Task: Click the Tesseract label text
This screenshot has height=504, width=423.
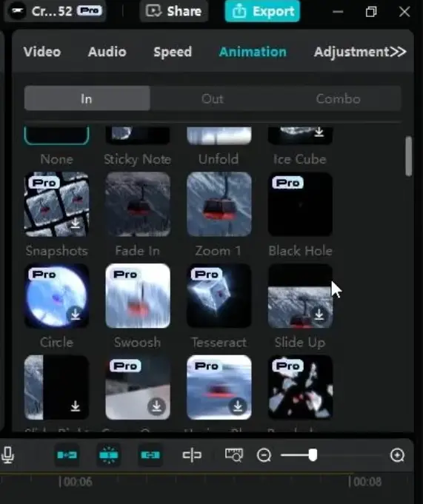Action: point(219,343)
